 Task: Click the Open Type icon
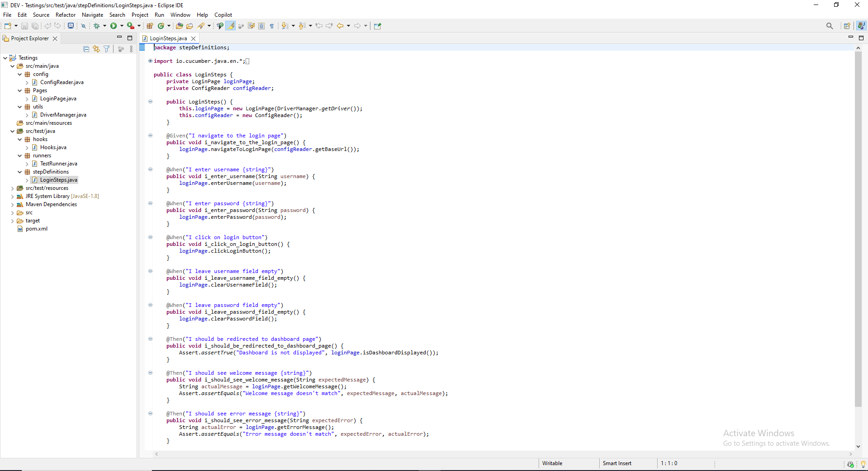[180, 26]
